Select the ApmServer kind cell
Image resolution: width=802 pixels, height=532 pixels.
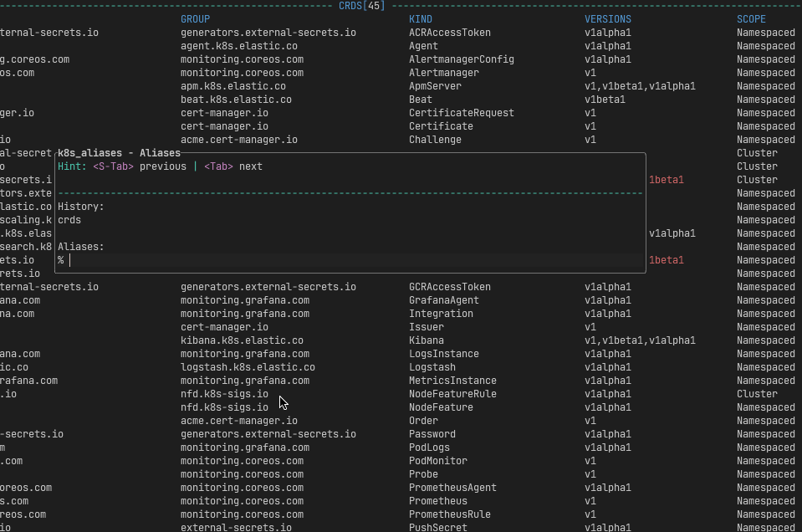pyautogui.click(x=435, y=86)
